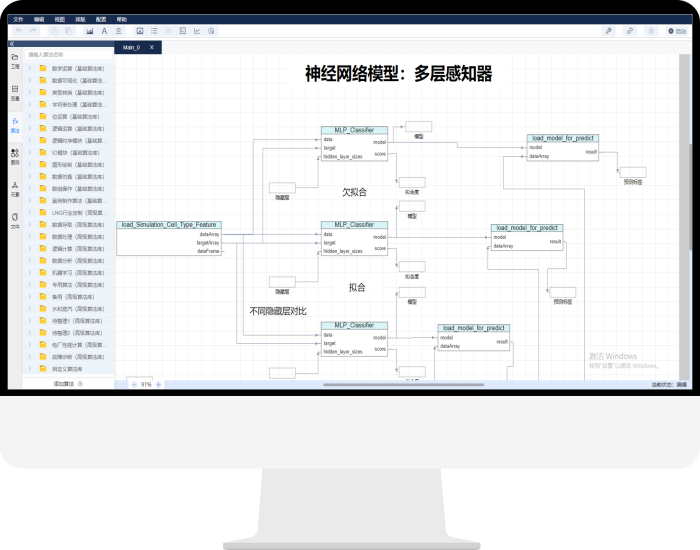Click the undo arrow in toolbar
700x550 pixels.
click(19, 31)
